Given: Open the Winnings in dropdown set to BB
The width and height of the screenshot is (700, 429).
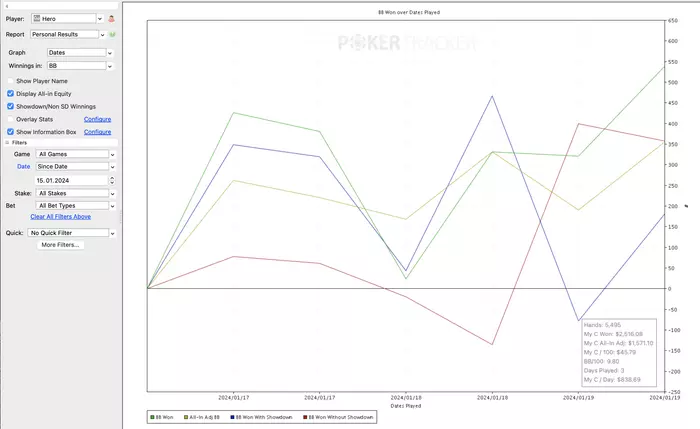Looking at the screenshot, I should [79, 66].
